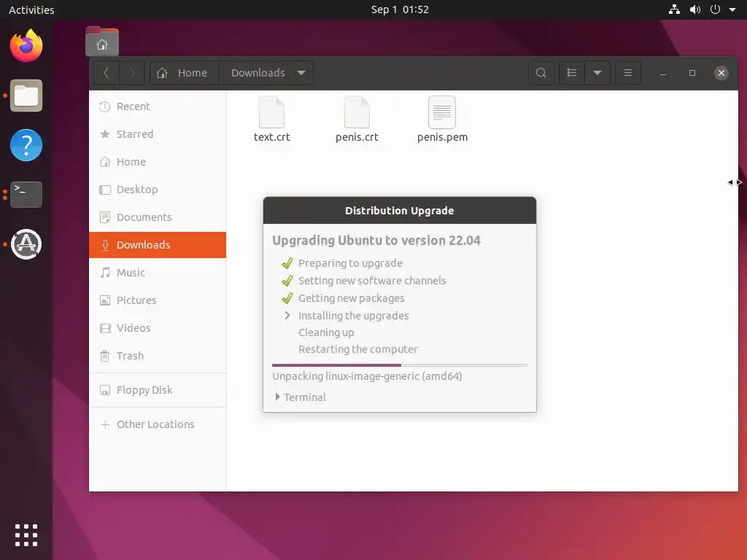Open Pictures in the sidebar
This screenshot has height=560, width=747.
(x=158, y=300)
